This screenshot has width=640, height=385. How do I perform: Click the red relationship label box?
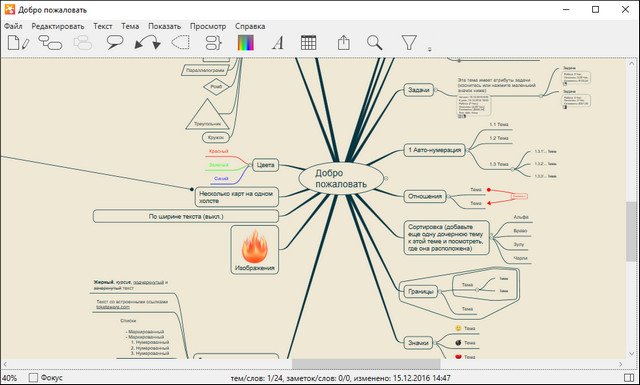pyautogui.click(x=520, y=196)
